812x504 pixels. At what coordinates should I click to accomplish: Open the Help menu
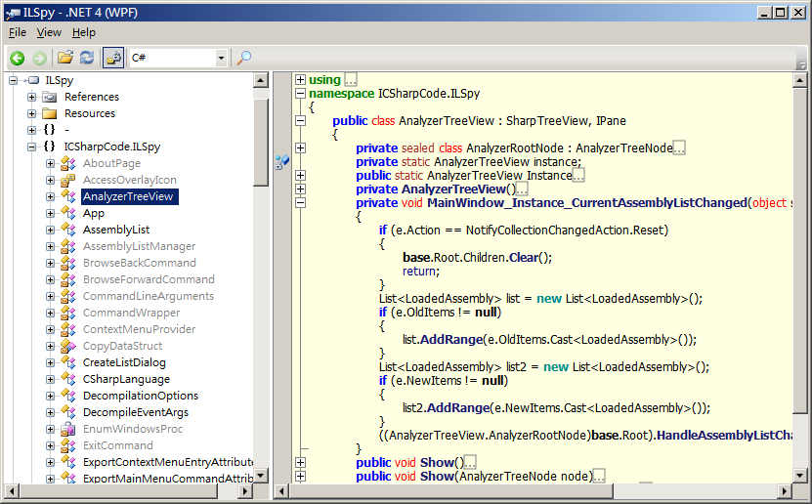pyautogui.click(x=83, y=32)
